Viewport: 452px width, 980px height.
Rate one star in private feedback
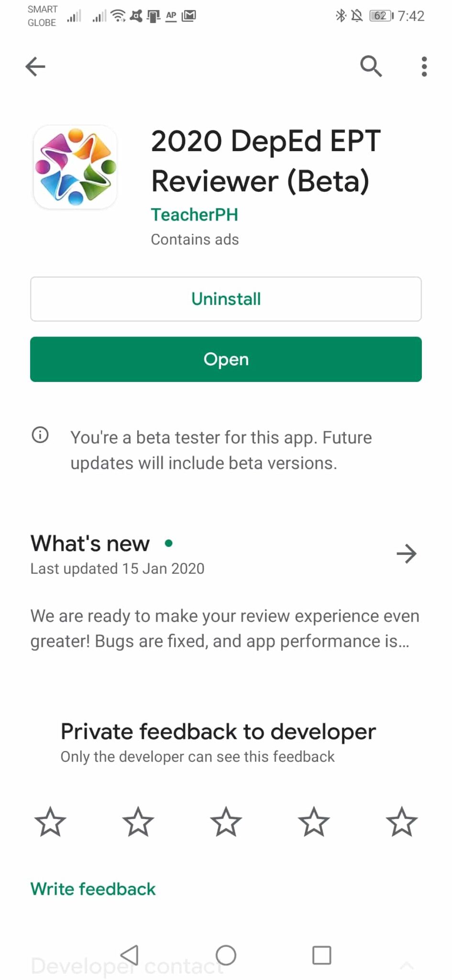pyautogui.click(x=50, y=822)
